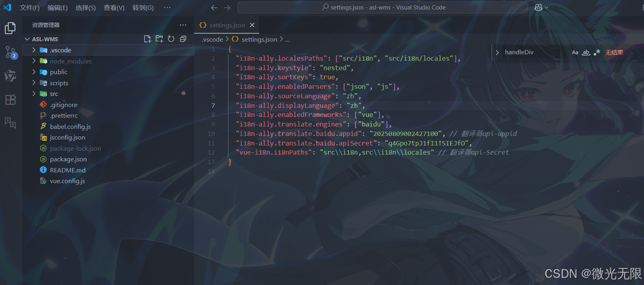The height and width of the screenshot is (285, 644).
Task: Click the jsconfig.json file icon
Action: (43, 137)
